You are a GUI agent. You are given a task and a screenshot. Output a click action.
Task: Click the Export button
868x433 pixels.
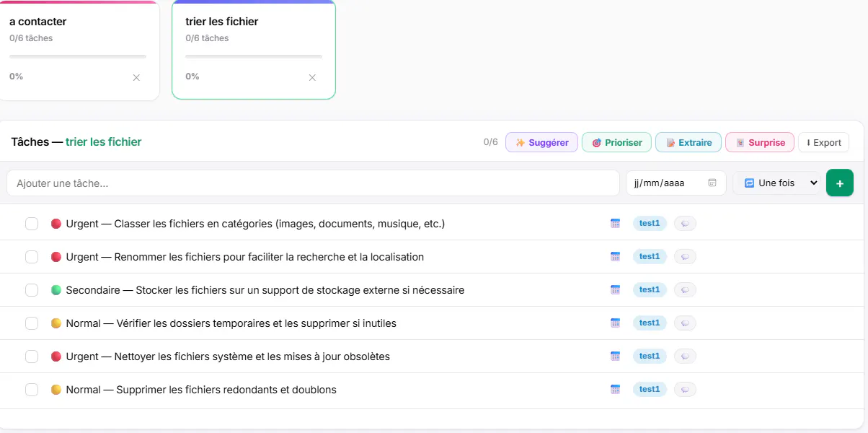(823, 142)
